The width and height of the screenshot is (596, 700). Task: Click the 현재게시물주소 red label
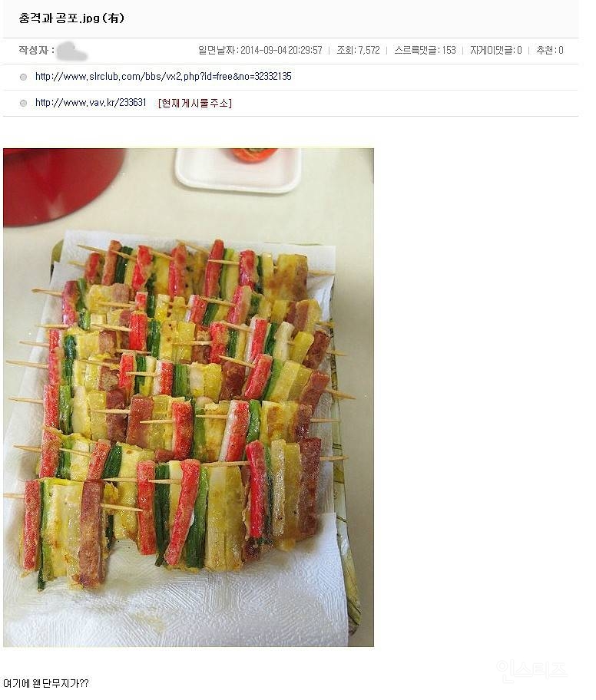tap(195, 103)
